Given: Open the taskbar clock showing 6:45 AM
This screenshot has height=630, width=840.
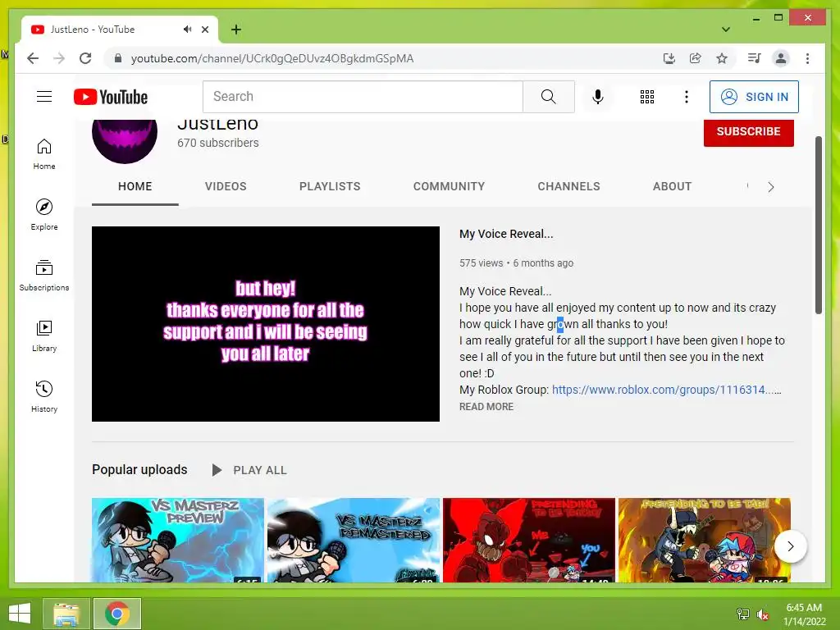Looking at the screenshot, I should click(x=804, y=614).
